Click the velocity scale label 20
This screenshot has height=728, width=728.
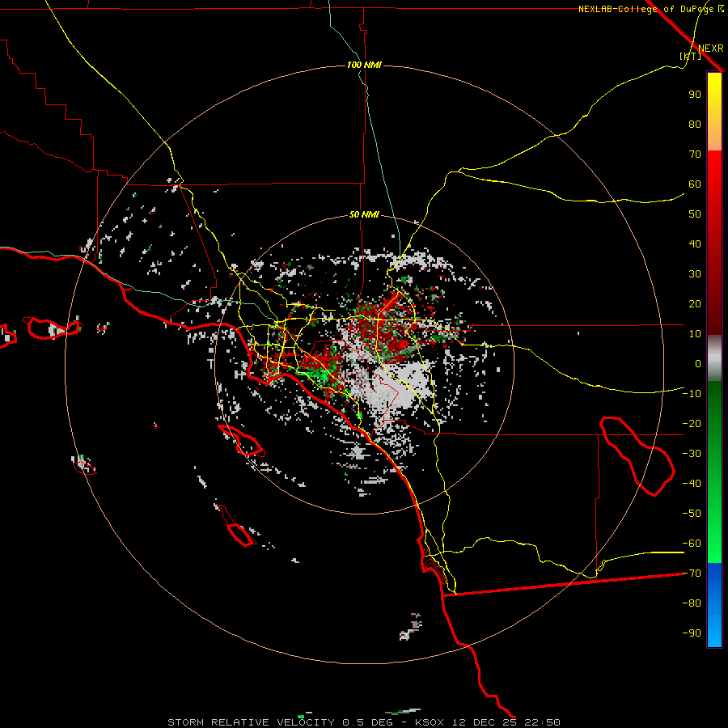pyautogui.click(x=695, y=303)
